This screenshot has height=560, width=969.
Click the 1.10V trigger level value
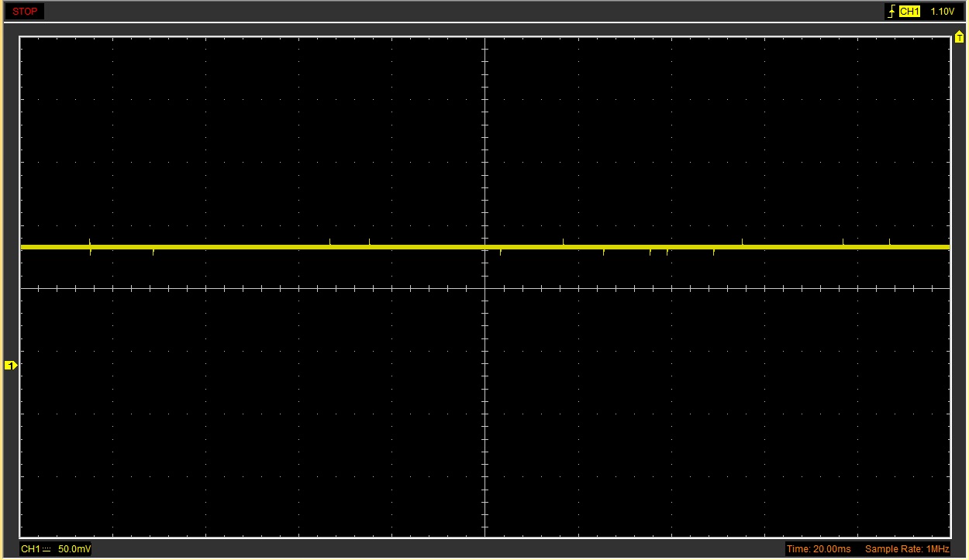click(942, 12)
